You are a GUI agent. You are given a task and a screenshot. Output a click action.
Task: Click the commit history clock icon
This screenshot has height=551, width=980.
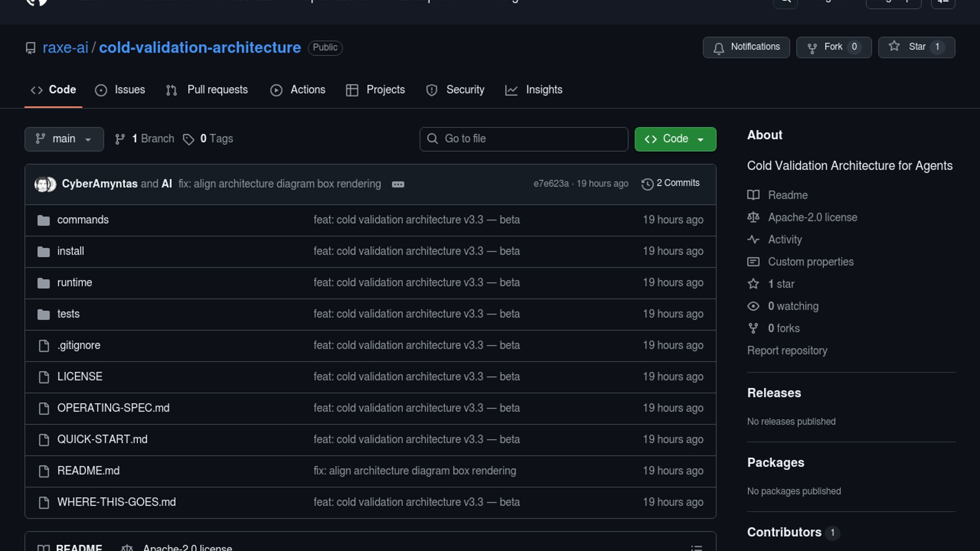tap(647, 184)
